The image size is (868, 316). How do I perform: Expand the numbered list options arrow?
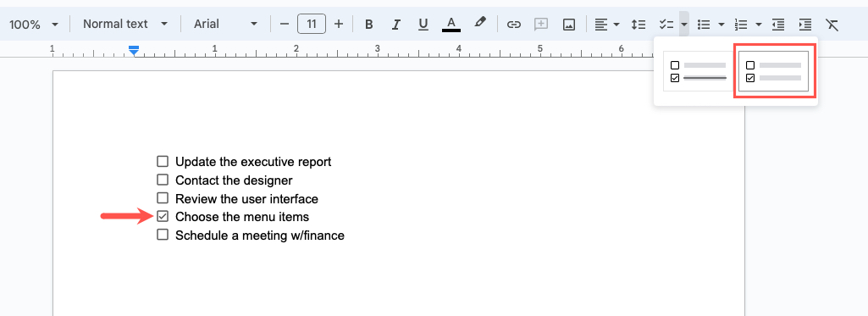click(759, 25)
